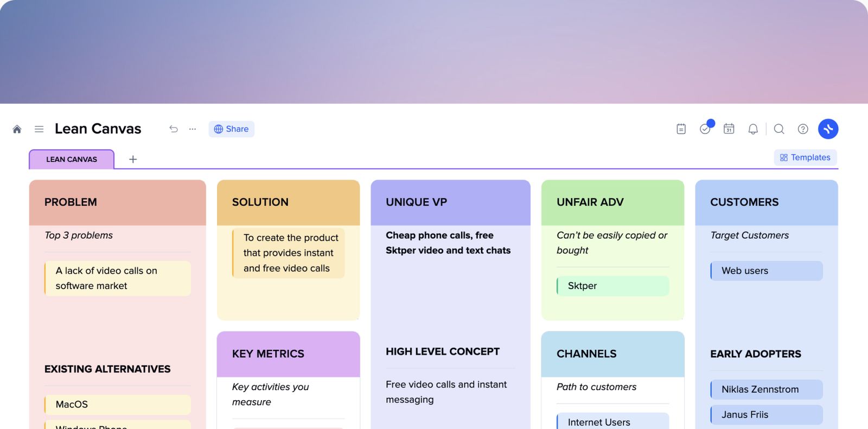Click the 'Janus Friis' note
The height and width of the screenshot is (429, 868).
(767, 414)
